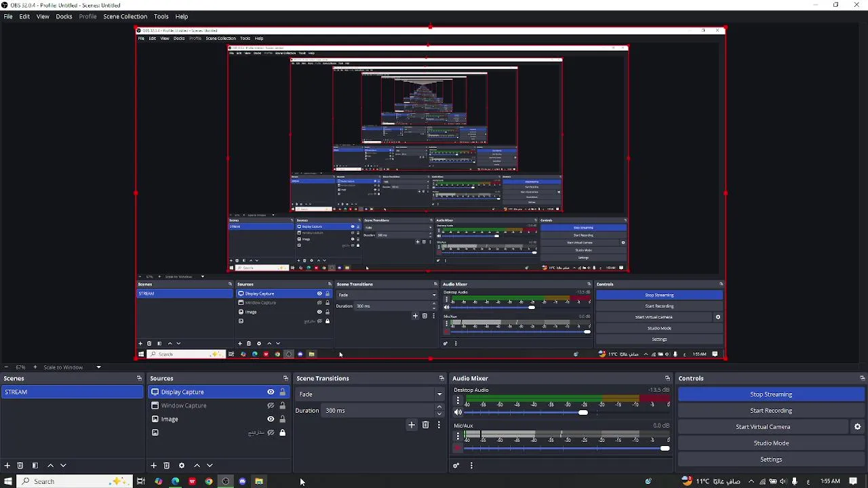Viewport: 868px width, 488px height.
Task: Move the selected source down in Sources
Action: [x=210, y=466]
